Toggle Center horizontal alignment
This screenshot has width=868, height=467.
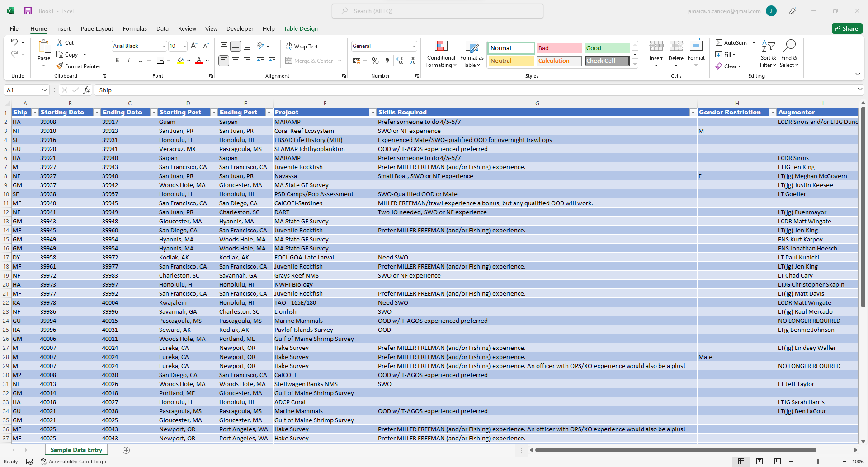coord(236,61)
